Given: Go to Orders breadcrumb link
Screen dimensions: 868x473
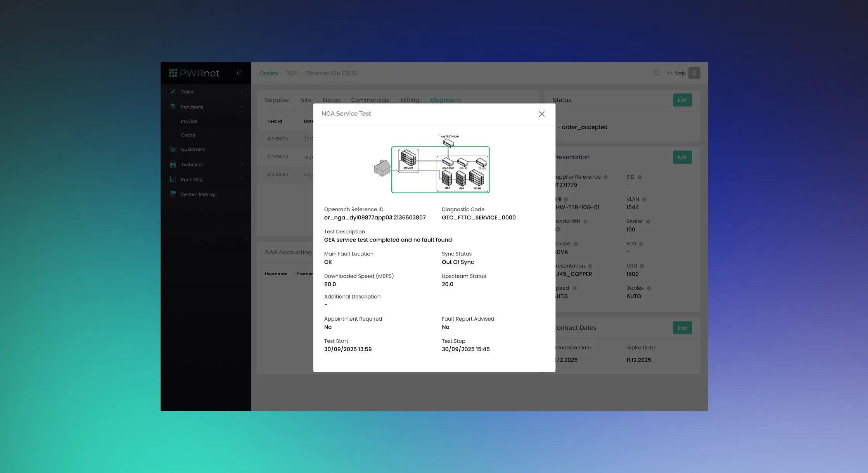Looking at the screenshot, I should pos(268,73).
